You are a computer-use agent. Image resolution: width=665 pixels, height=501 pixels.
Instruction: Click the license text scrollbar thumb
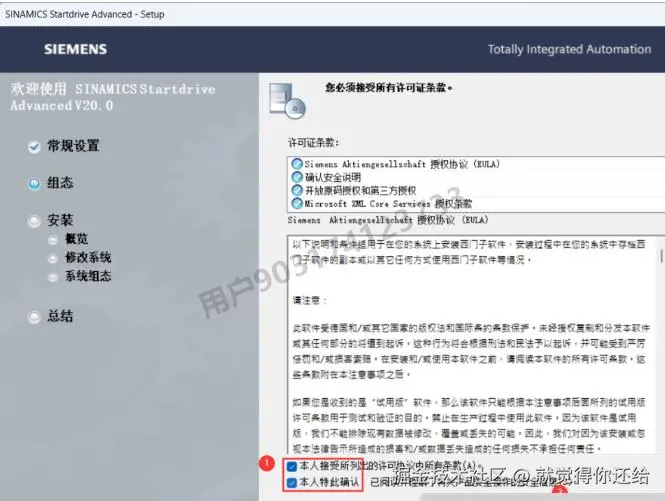tap(661, 256)
